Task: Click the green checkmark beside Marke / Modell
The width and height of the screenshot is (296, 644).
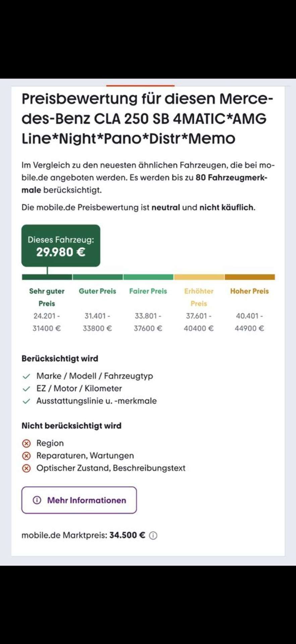Action: click(26, 376)
